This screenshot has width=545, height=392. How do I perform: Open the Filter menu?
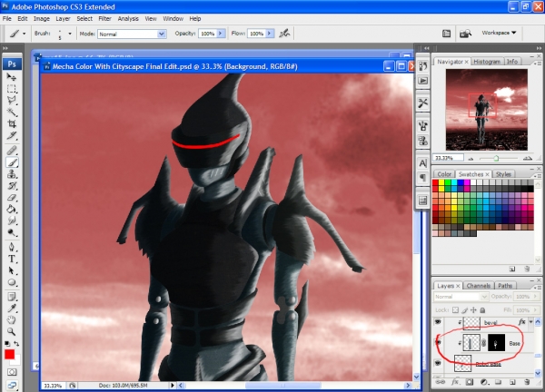[104, 19]
